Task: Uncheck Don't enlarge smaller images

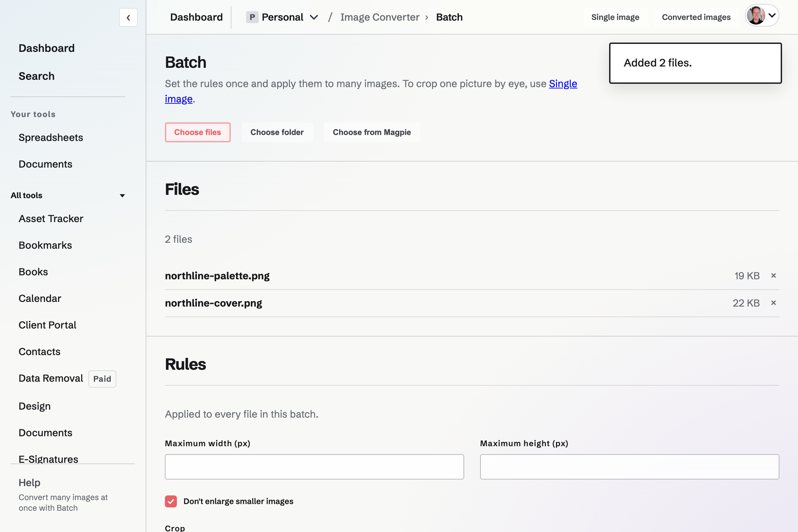Action: tap(171, 501)
